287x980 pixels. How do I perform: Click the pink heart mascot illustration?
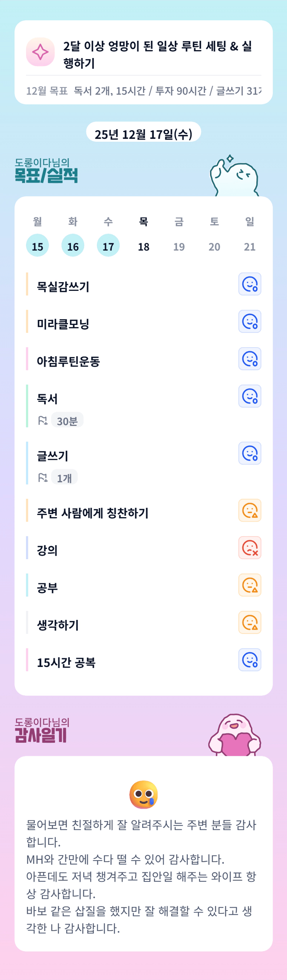click(x=235, y=736)
